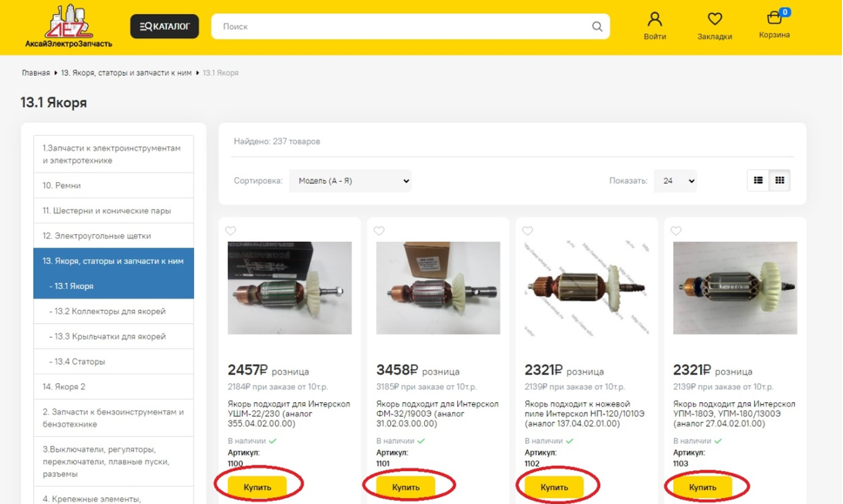
Task: Click price 2457₽ розница
Action: click(x=268, y=371)
